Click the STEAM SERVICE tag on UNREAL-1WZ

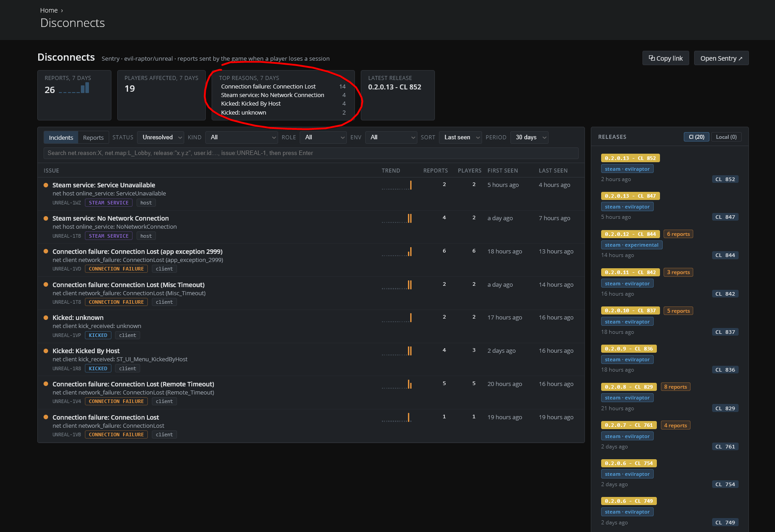pyautogui.click(x=109, y=203)
